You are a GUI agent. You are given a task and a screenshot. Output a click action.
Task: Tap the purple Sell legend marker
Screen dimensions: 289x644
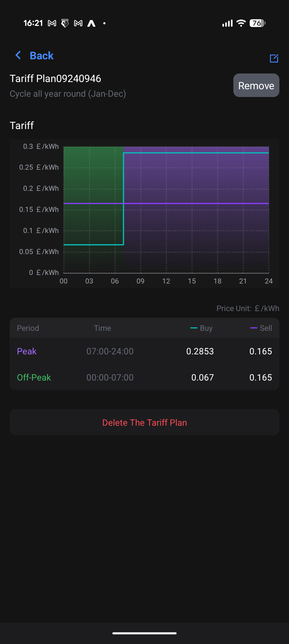point(253,328)
